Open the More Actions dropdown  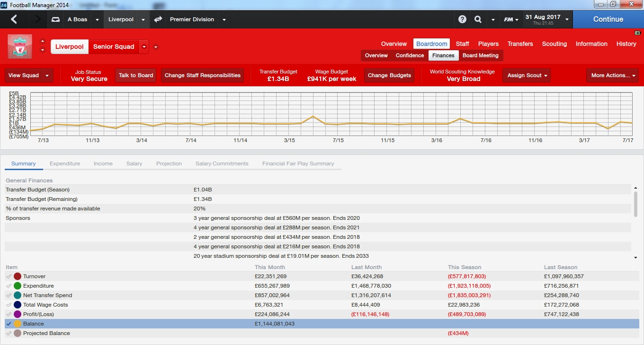612,75
